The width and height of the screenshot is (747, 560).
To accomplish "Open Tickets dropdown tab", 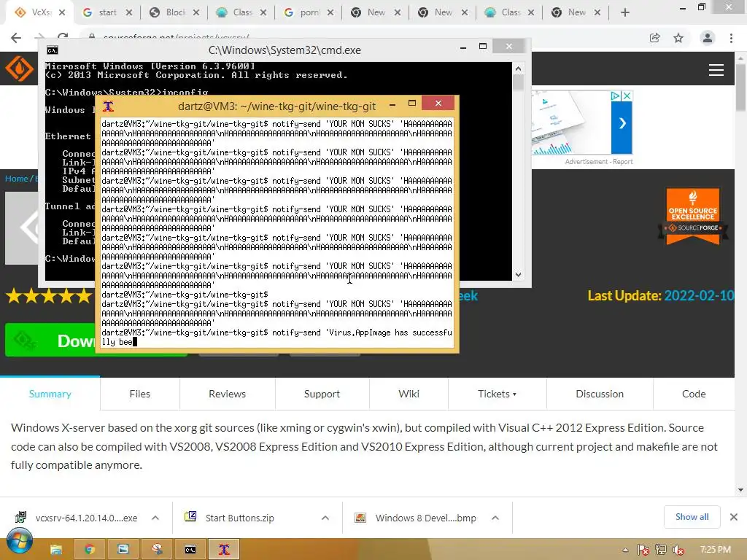I will click(497, 394).
